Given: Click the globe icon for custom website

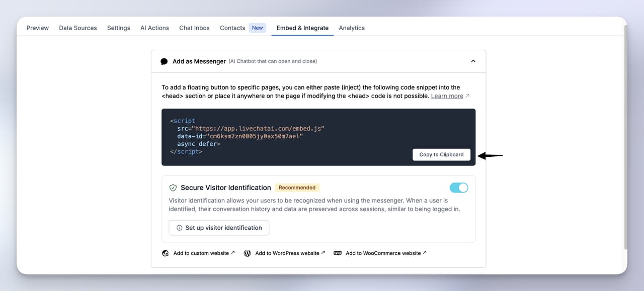Looking at the screenshot, I should [166, 253].
